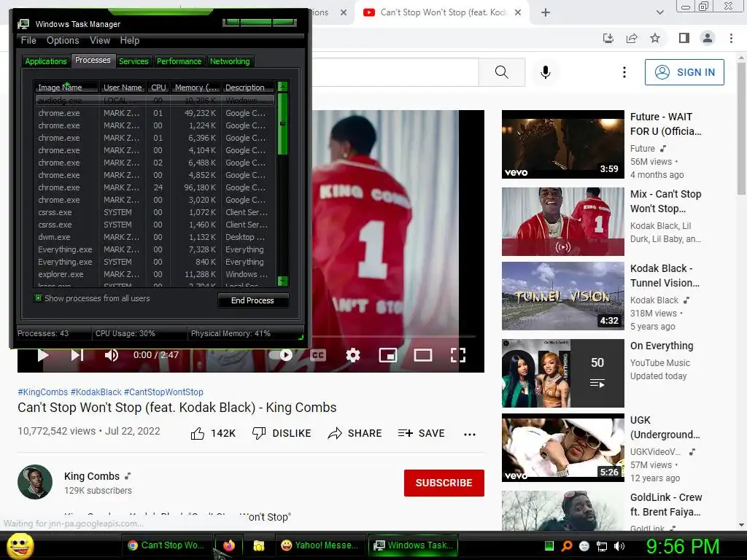Image resolution: width=747 pixels, height=560 pixels.
Task: Switch to Applications tab in Task Manager
Action: (46, 61)
